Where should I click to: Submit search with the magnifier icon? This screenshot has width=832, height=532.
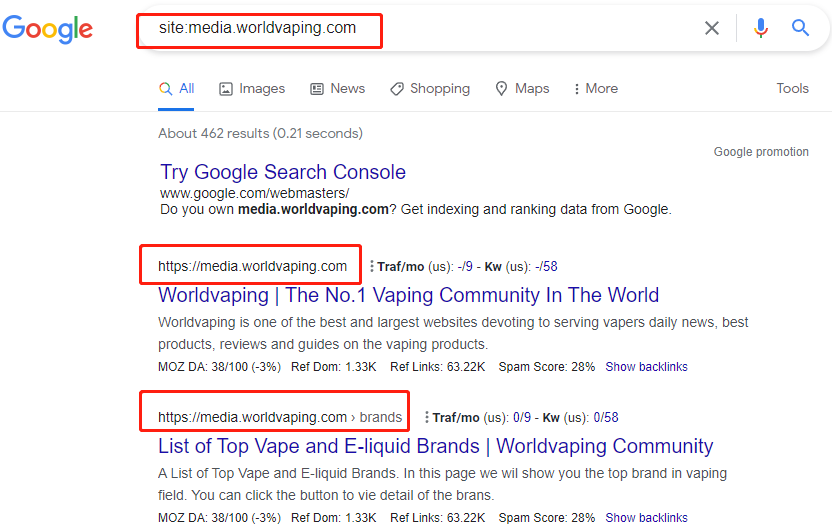click(800, 28)
